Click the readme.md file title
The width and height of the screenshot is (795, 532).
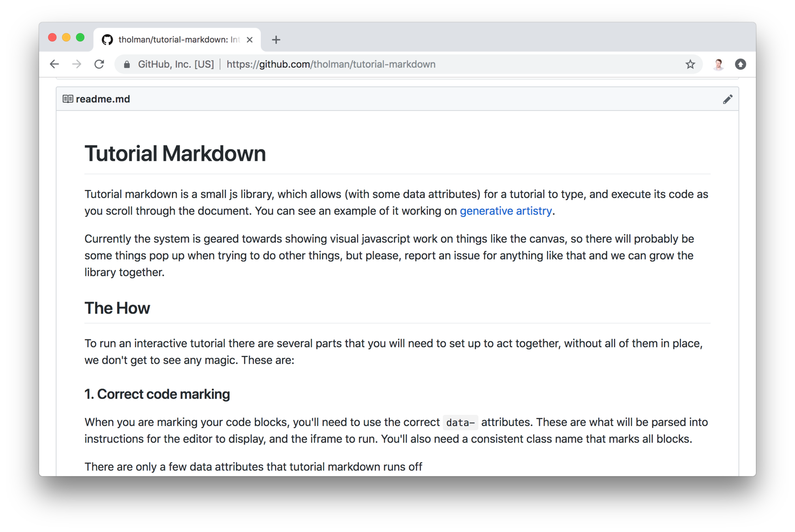103,99
